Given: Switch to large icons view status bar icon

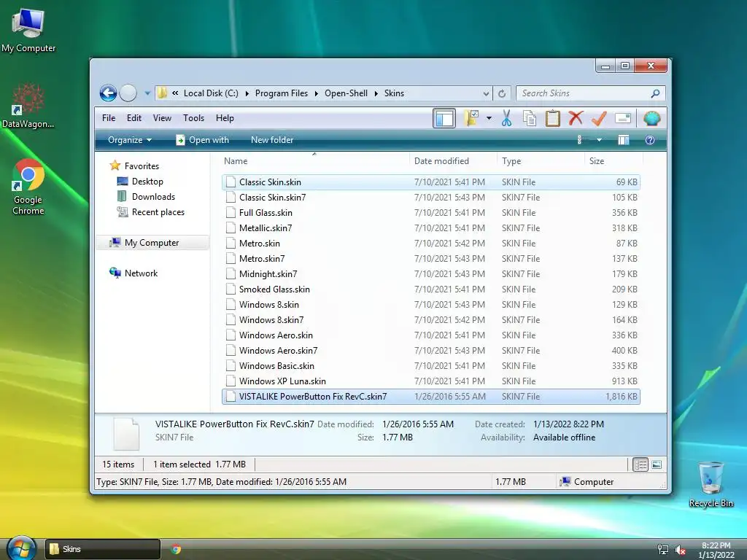Looking at the screenshot, I should [x=657, y=464].
